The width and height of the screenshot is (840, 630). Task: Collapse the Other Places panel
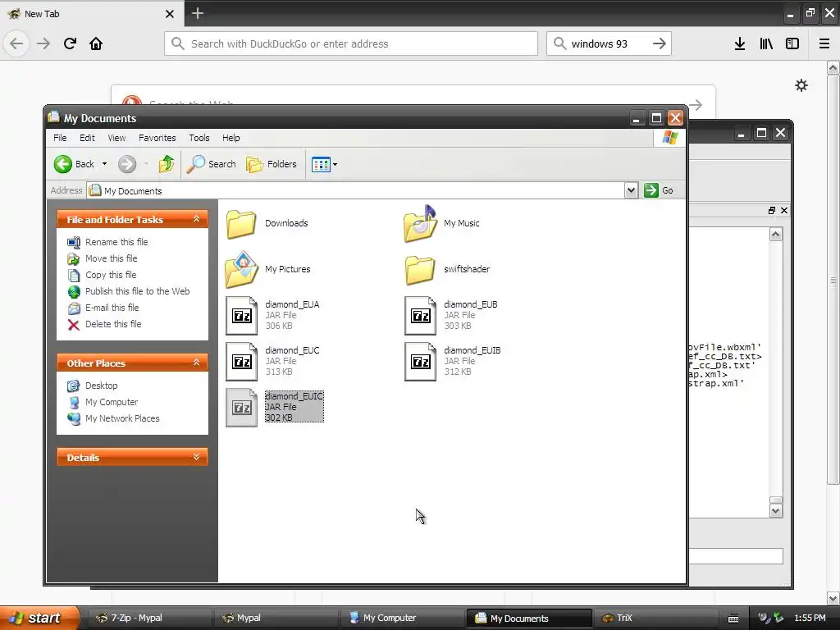(x=196, y=363)
